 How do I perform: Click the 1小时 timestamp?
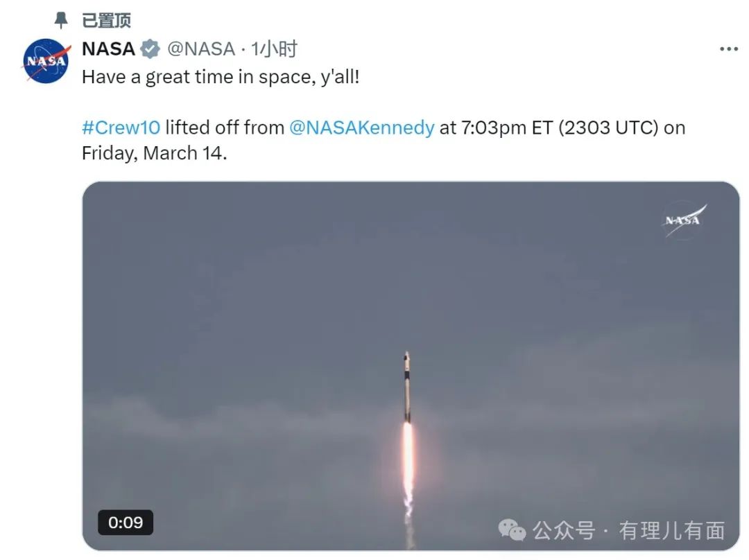[x=274, y=49]
